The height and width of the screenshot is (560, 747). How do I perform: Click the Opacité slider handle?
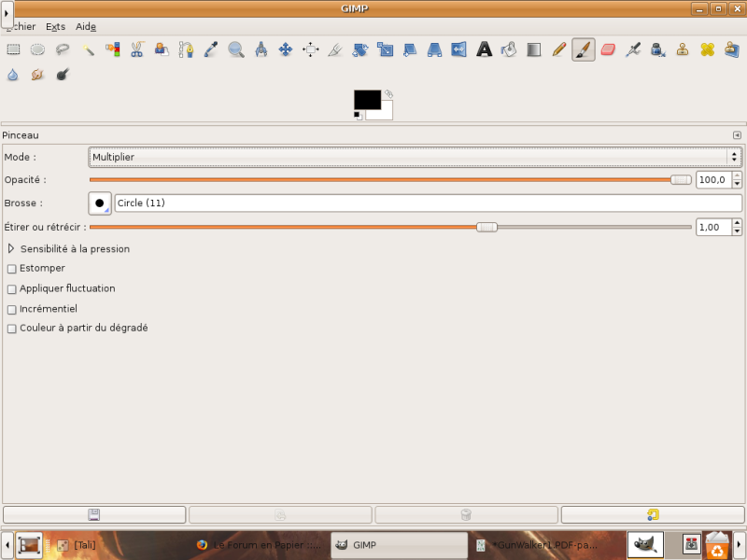click(681, 179)
